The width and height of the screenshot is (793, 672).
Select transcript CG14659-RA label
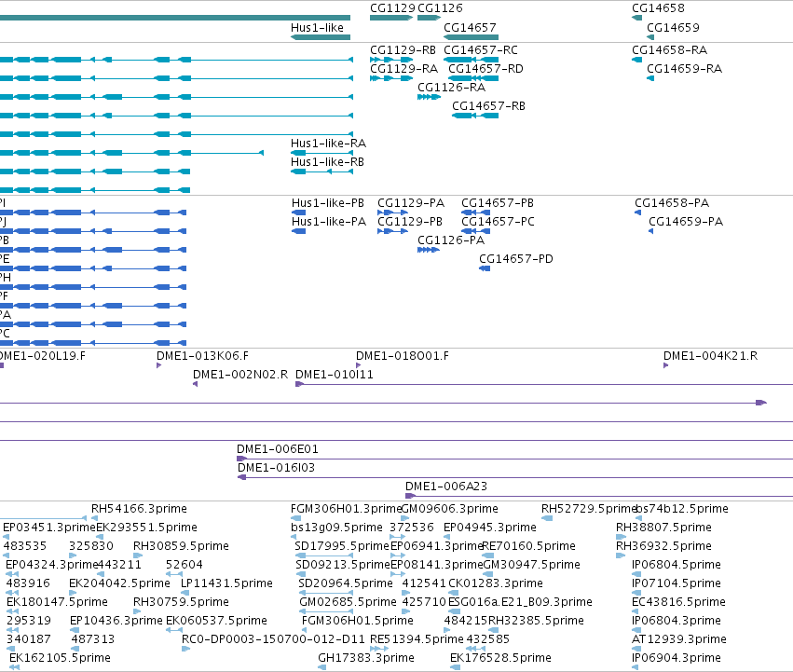685,69
